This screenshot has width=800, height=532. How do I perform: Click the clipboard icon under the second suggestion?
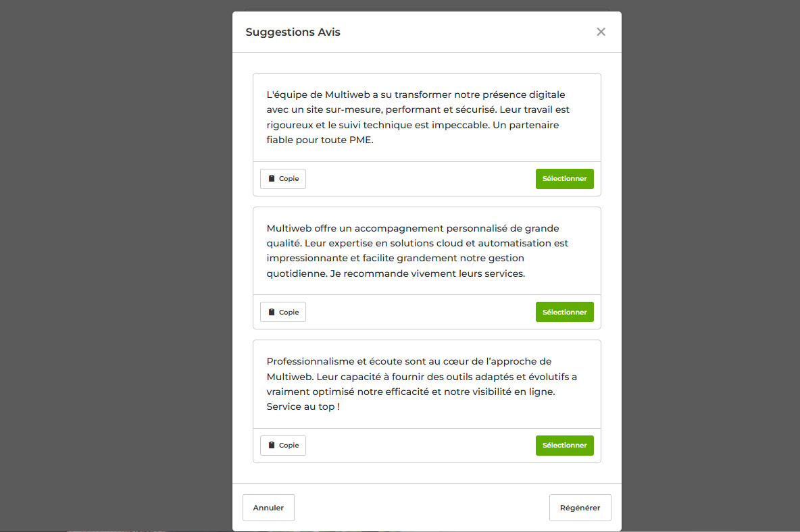(x=272, y=312)
